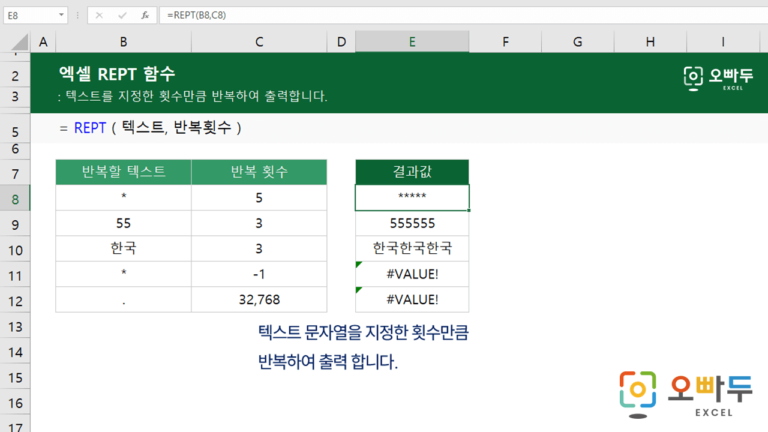Select cell C9 containing 3
Image resolution: width=768 pixels, height=432 pixels.
pos(259,223)
